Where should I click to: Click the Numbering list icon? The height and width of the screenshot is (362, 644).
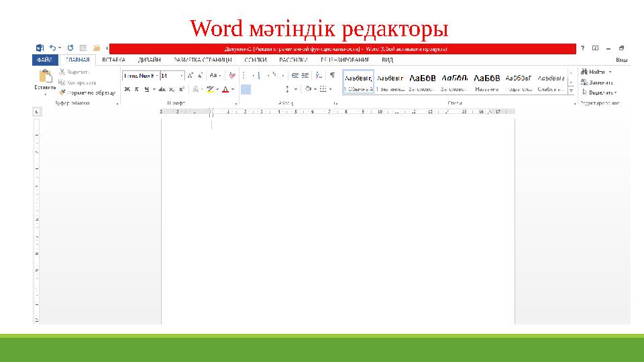[259, 76]
